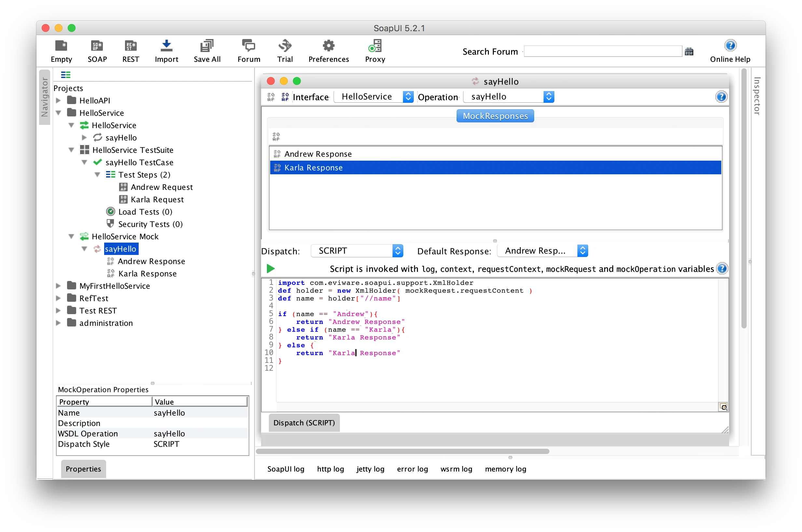Click the REST project toolbar icon
This screenshot has height=532, width=802.
coord(131,46)
